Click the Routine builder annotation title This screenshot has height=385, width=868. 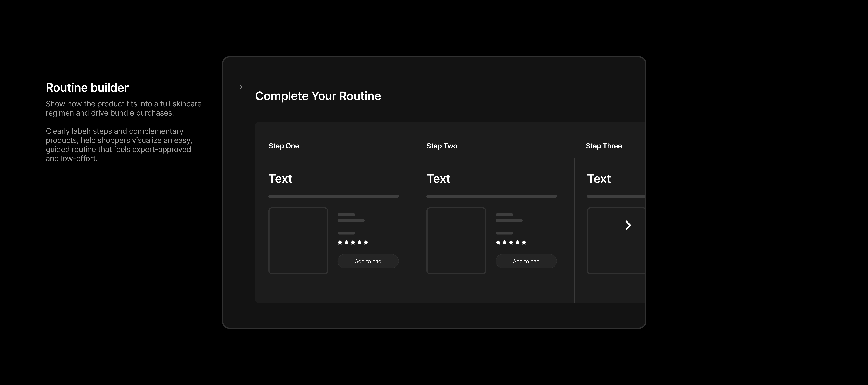point(87,88)
